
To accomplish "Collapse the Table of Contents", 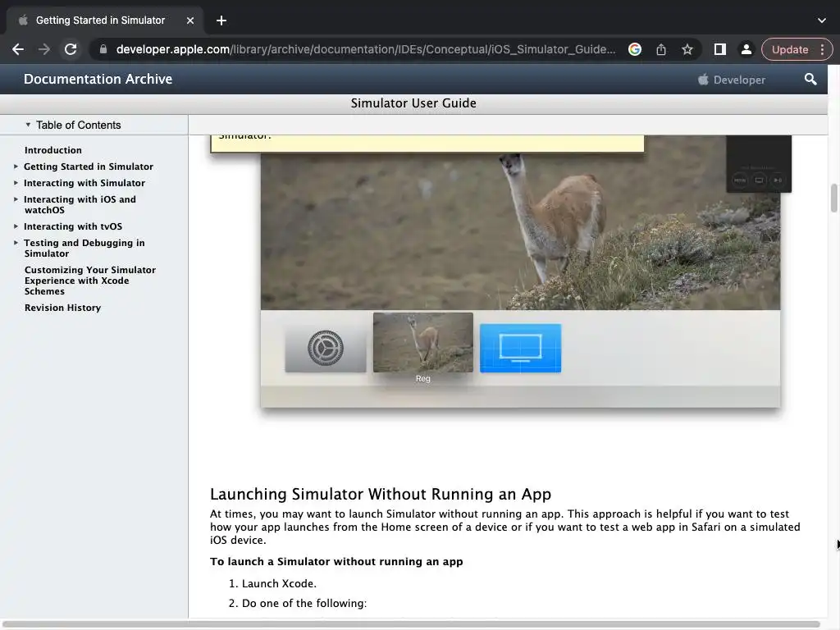I will [28, 125].
